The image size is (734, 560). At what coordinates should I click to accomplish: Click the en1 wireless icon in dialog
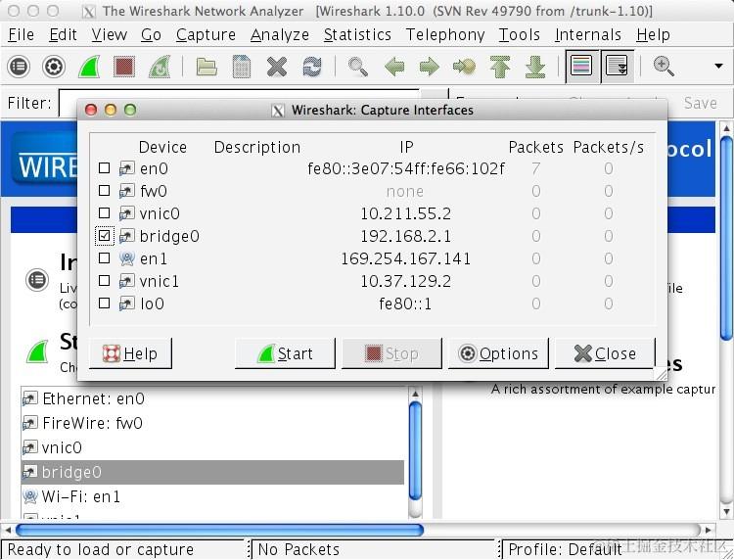[x=127, y=258]
